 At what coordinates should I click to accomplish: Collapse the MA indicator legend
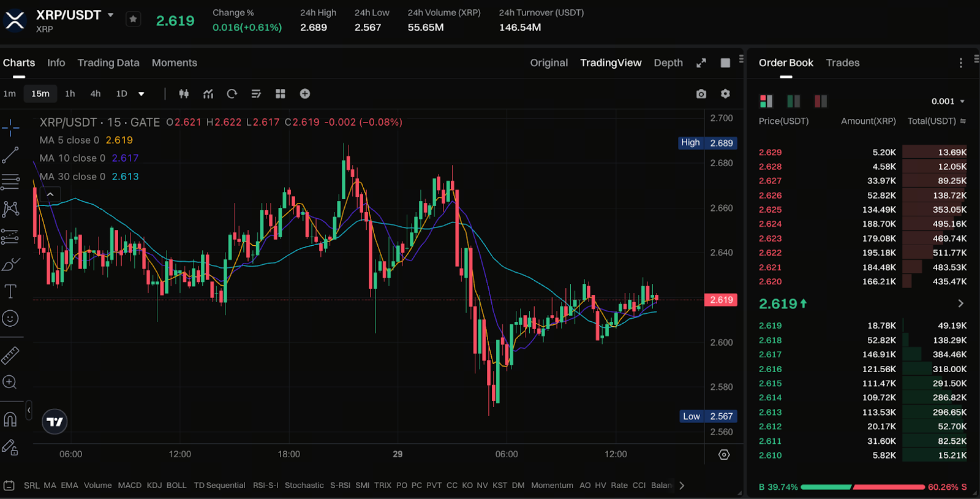point(50,194)
